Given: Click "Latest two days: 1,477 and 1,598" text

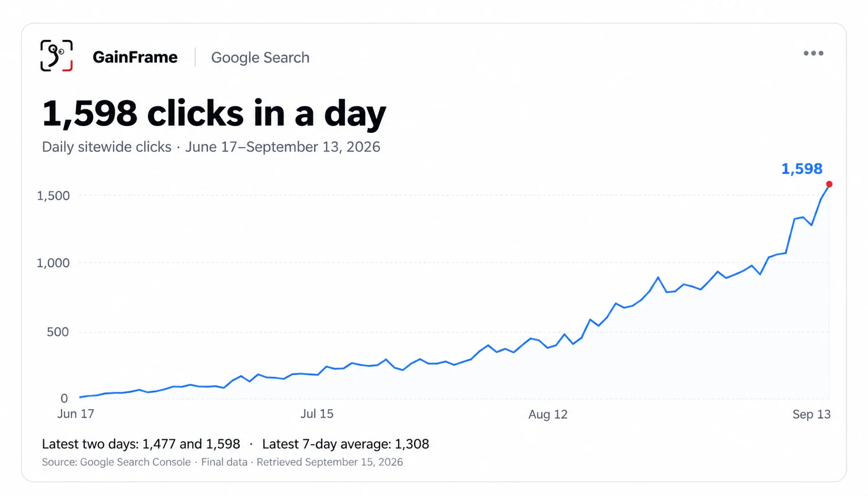Looking at the screenshot, I should [x=141, y=444].
